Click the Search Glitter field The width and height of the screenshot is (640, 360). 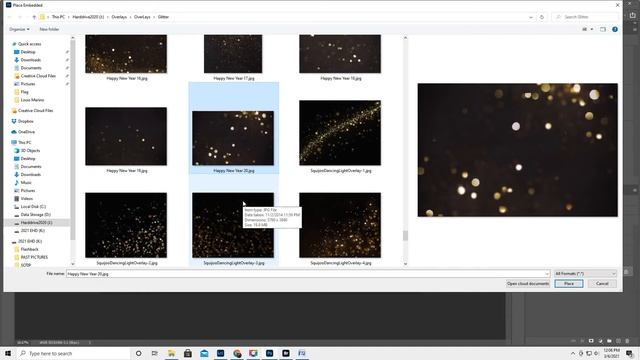click(585, 17)
